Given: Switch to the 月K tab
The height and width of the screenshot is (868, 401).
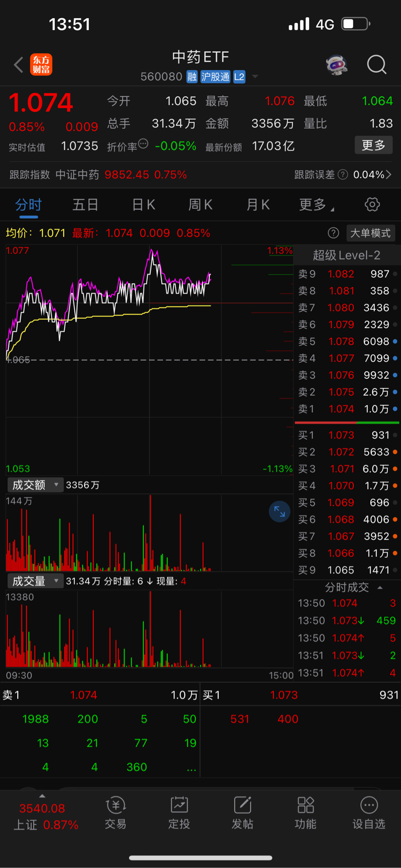Looking at the screenshot, I should (258, 205).
